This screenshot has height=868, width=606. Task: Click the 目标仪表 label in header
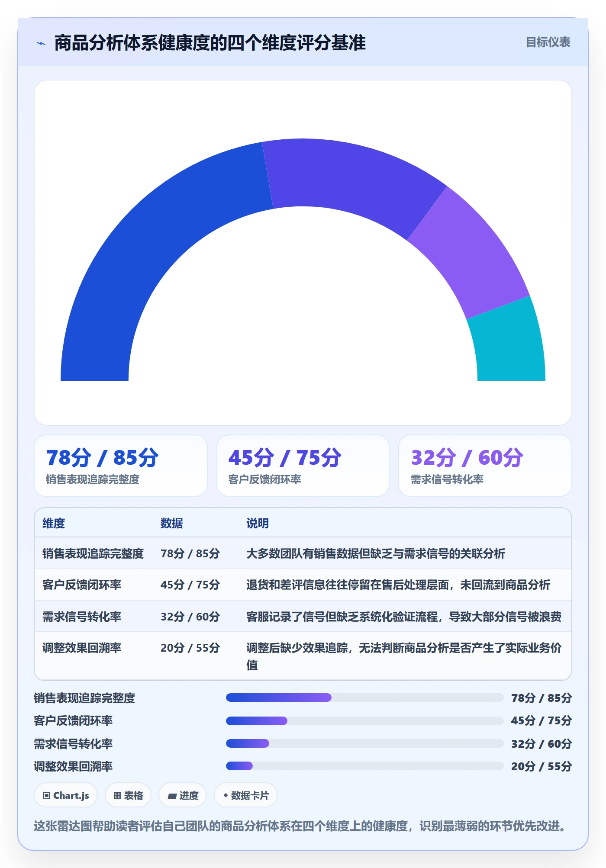click(548, 42)
